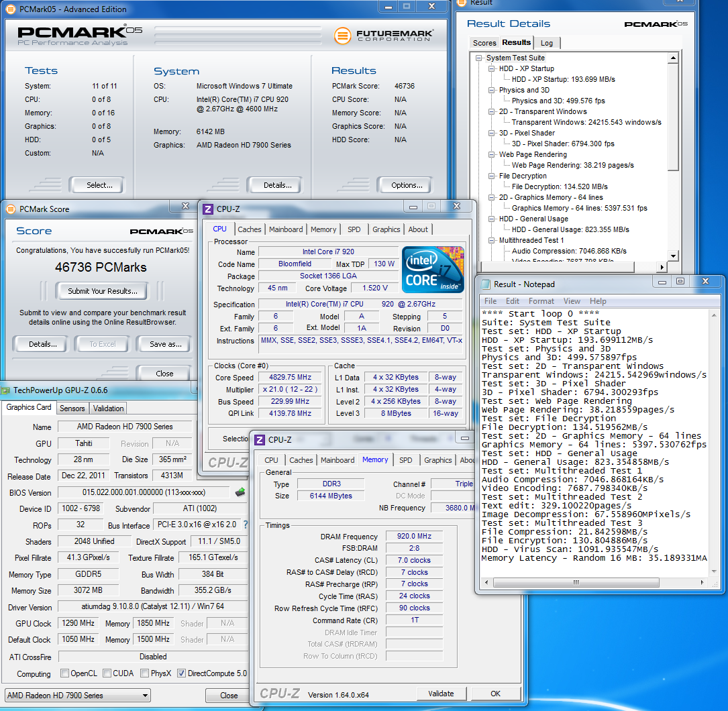Viewport: 728px width, 711px height.
Task: Click the 46736 PCMarks score text
Action: coord(100,268)
